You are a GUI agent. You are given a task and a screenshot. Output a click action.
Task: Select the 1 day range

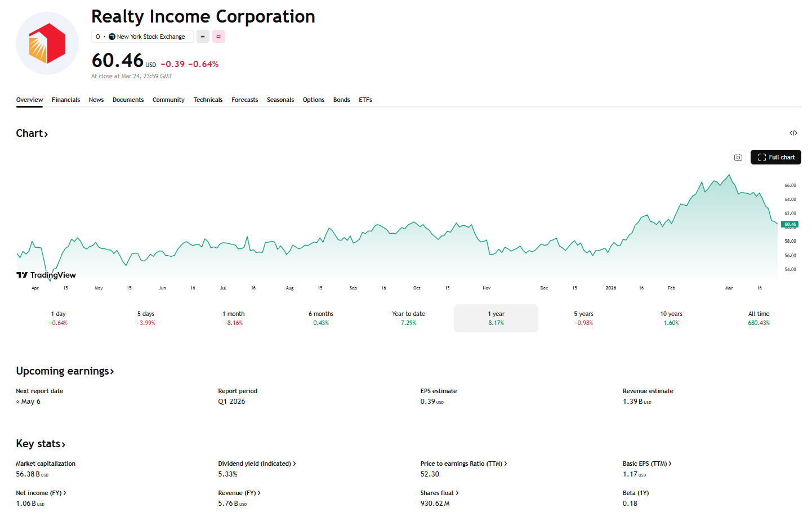point(59,318)
